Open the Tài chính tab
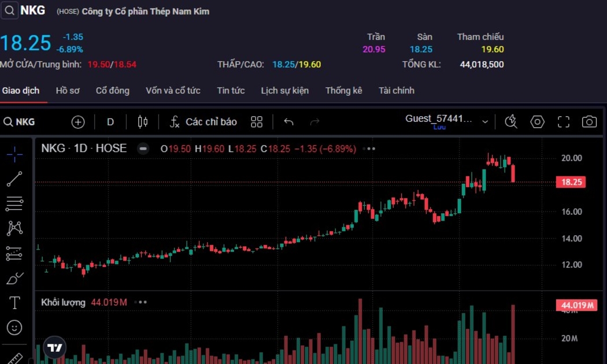The height and width of the screenshot is (364, 607). click(396, 91)
